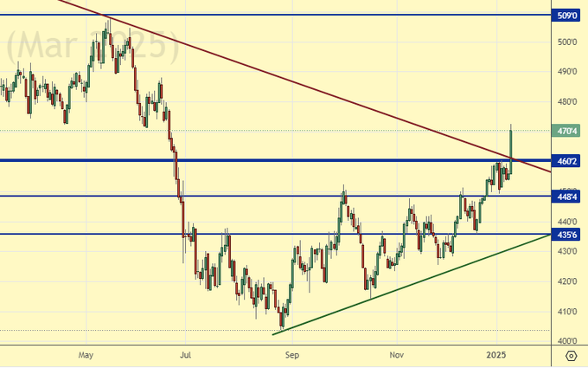
Task: Click the 2025 label on time axis
Action: (x=495, y=355)
